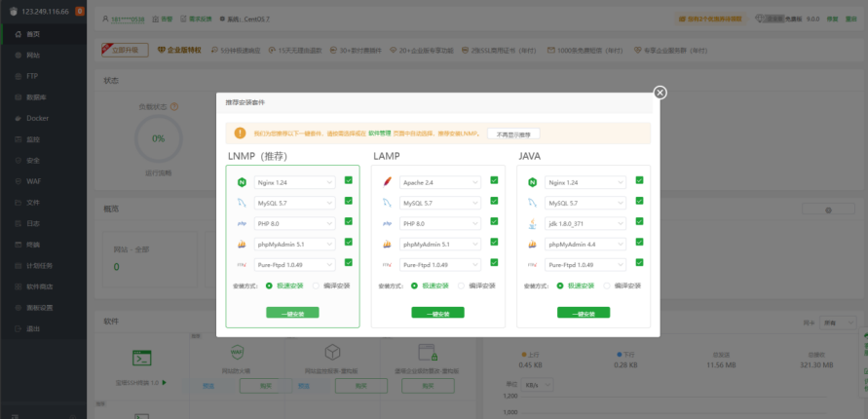Open 网站 websites in the sidebar
This screenshot has width=868, height=419.
coord(43,56)
